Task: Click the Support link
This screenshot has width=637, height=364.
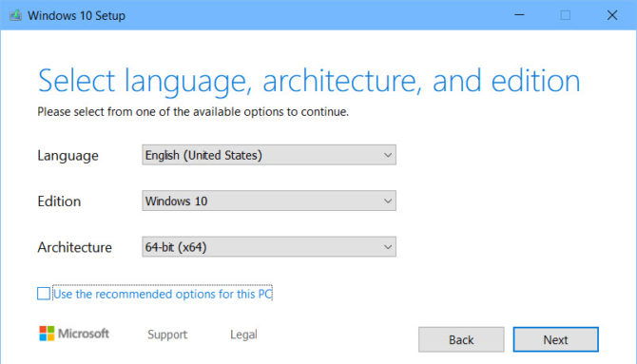Action: [x=167, y=335]
